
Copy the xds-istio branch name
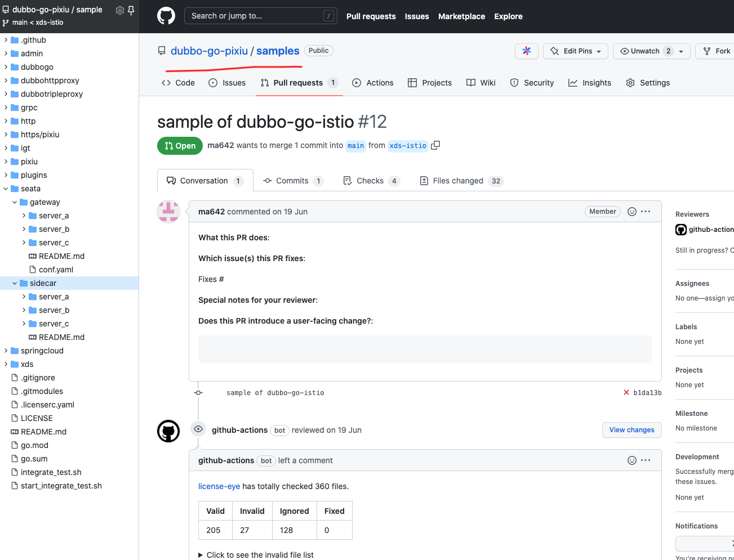[x=435, y=145]
